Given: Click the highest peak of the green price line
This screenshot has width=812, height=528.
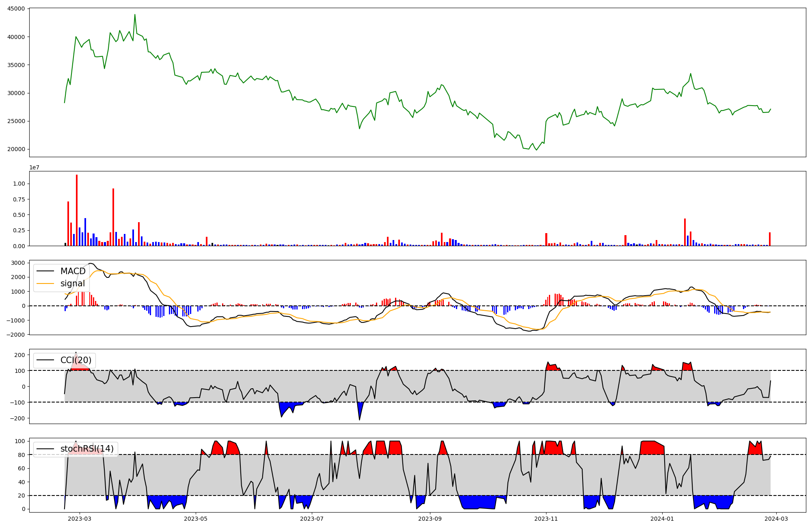Looking at the screenshot, I should pos(135,15).
